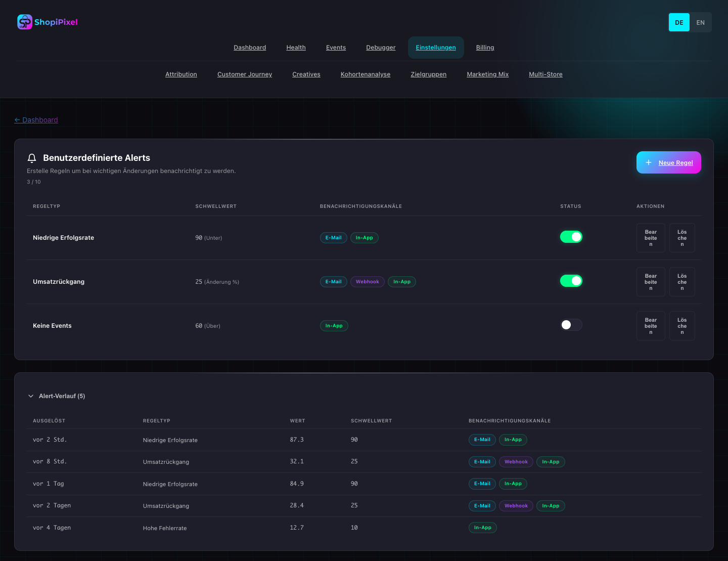Screen dimensions: 728x561
Task: Delete the Keine Events rule
Action: 682,326
